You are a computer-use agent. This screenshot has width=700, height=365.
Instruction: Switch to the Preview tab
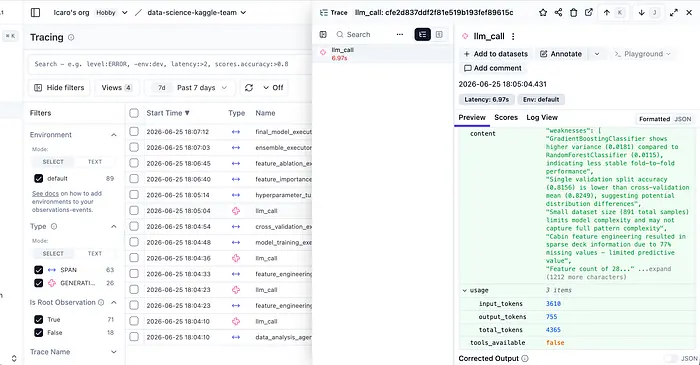[x=472, y=117]
